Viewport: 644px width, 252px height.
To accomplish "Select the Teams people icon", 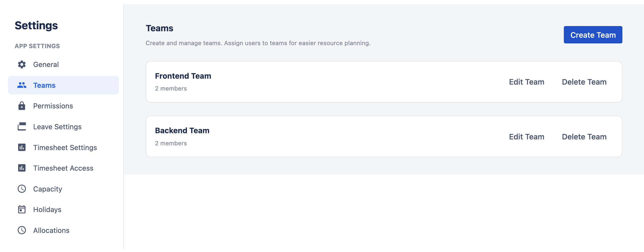I will click(22, 85).
